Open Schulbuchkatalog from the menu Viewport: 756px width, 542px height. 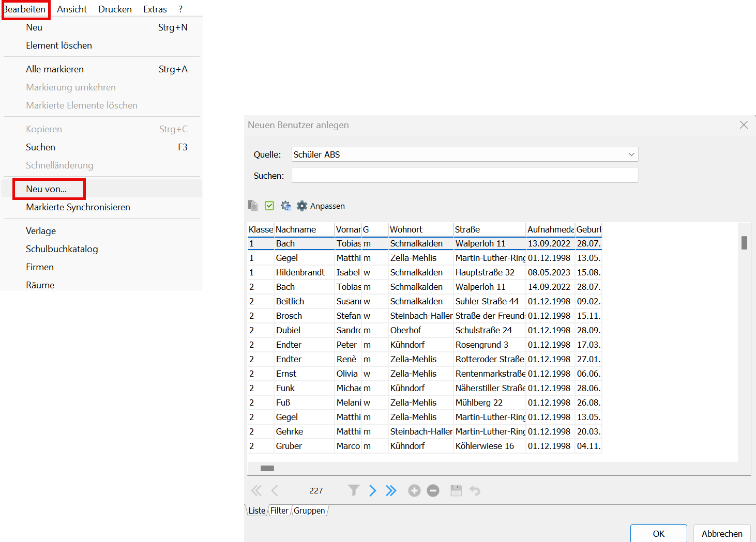coord(102,249)
